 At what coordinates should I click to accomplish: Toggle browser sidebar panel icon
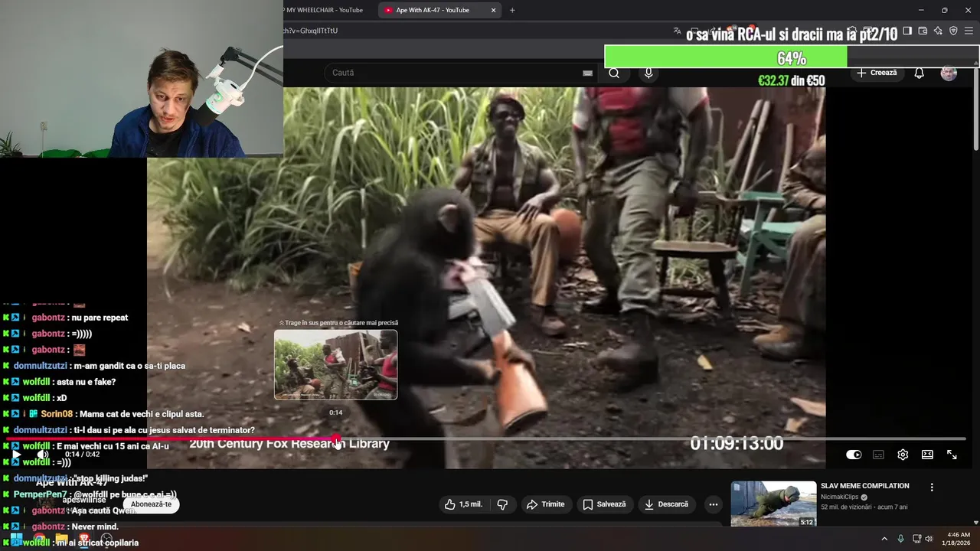click(907, 31)
